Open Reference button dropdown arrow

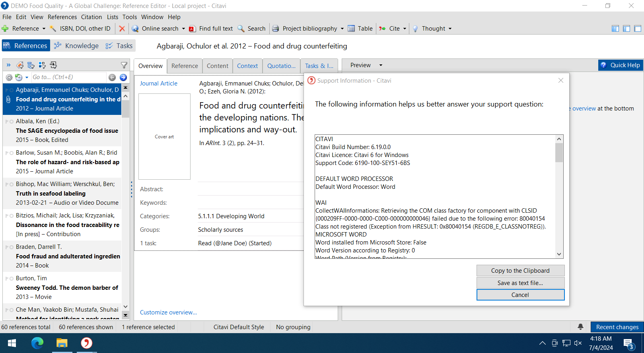44,29
